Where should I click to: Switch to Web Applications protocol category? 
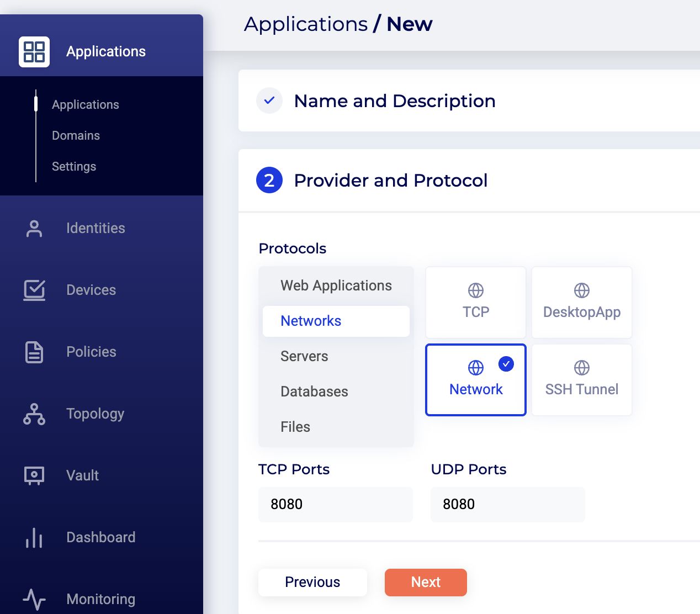click(x=336, y=285)
